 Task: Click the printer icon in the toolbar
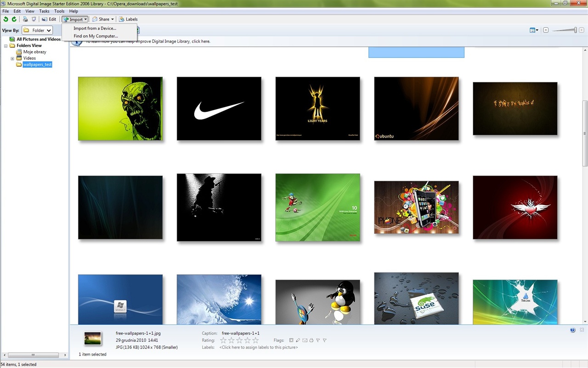click(25, 19)
